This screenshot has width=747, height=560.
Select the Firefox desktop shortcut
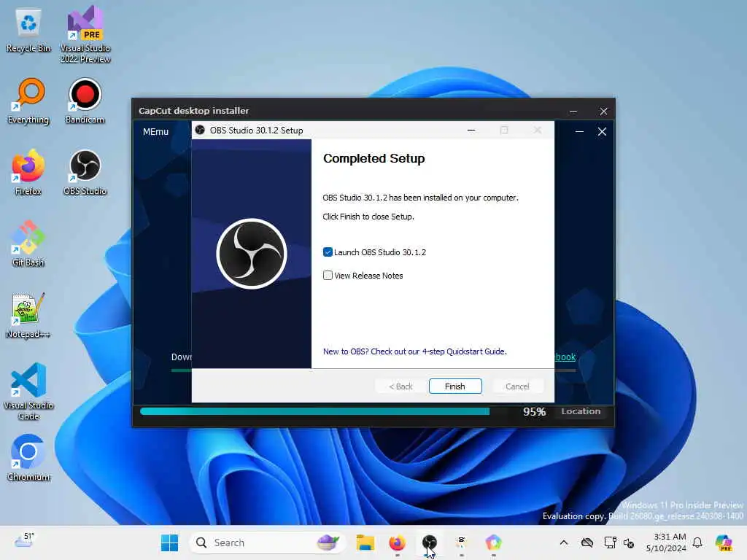tap(28, 173)
